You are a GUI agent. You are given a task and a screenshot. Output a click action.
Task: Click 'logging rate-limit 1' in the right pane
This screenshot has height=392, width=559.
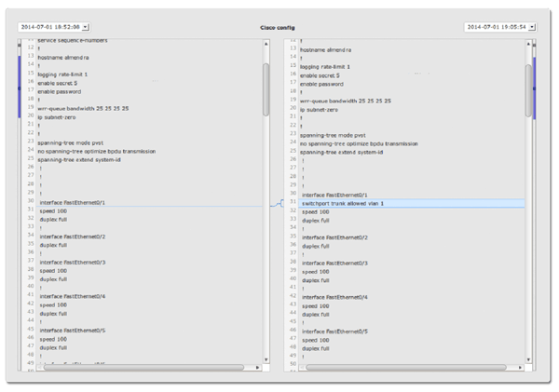tap(325, 67)
